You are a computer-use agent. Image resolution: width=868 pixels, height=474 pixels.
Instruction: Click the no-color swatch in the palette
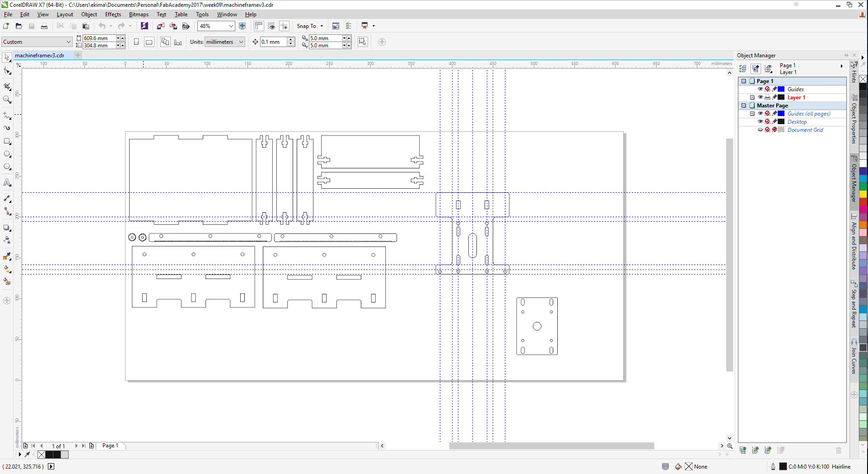(x=863, y=79)
